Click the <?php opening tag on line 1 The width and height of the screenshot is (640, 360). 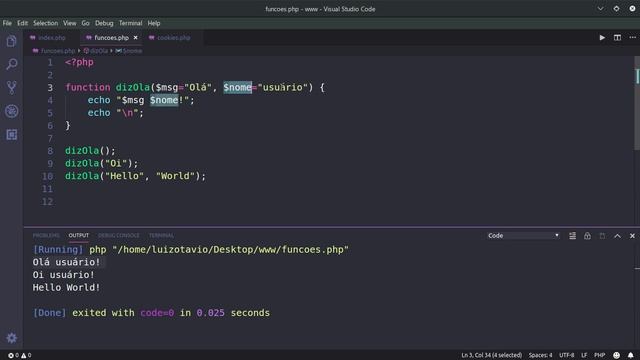tap(79, 62)
